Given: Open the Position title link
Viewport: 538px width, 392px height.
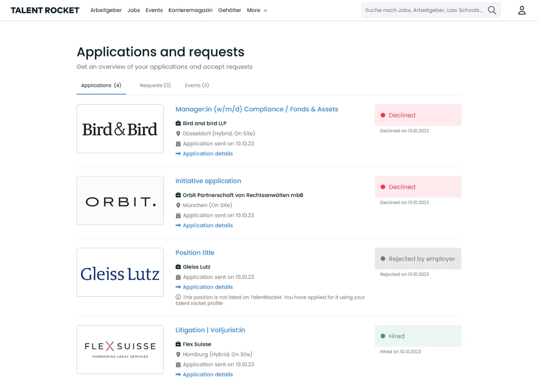Looking at the screenshot, I should (x=195, y=253).
